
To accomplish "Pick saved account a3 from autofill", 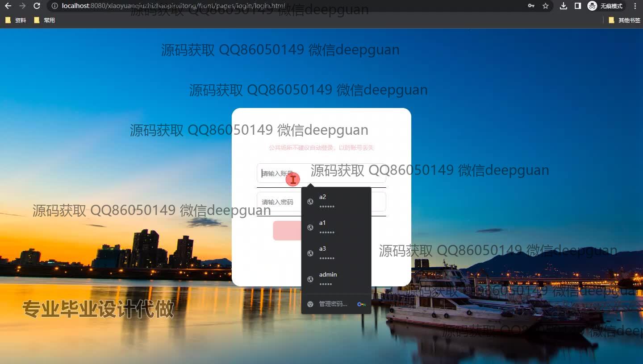I will 336,253.
